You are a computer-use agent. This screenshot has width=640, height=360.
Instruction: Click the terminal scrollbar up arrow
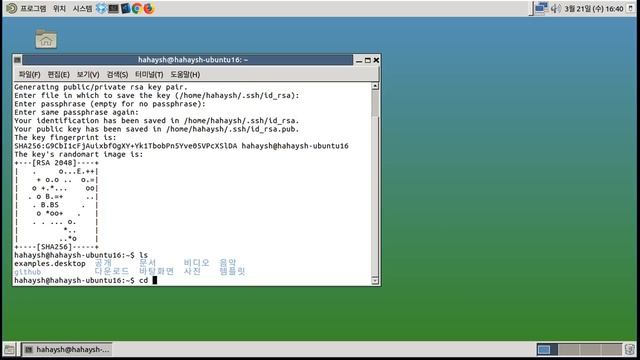(x=375, y=86)
